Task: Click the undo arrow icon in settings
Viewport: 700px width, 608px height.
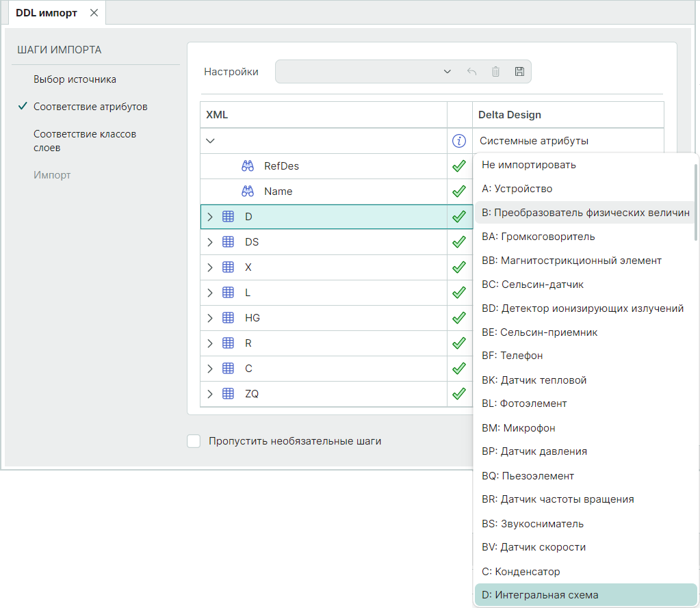Action: pos(471,72)
